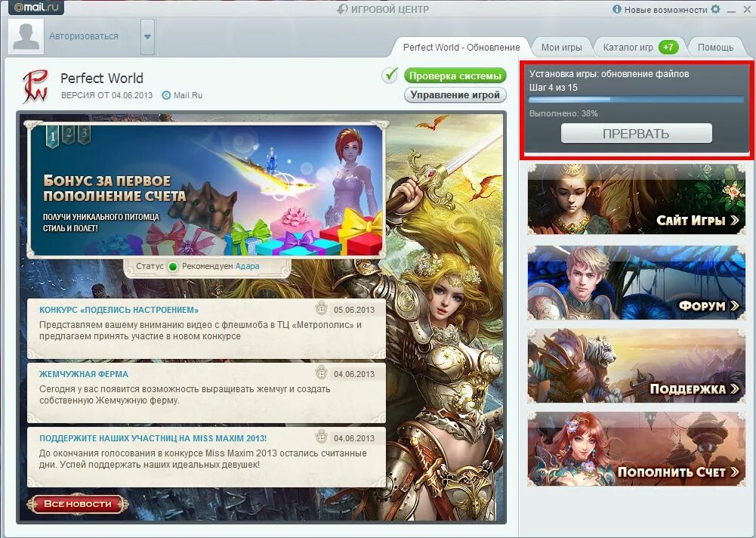756x538 pixels.
Task: Open the bonus promo banner image
Action: (x=207, y=190)
